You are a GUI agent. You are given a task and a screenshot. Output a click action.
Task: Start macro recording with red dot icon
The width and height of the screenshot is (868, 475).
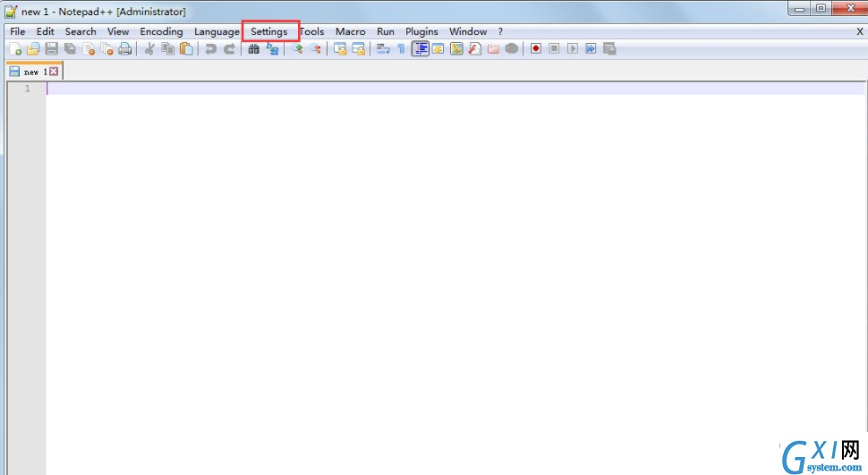point(535,48)
